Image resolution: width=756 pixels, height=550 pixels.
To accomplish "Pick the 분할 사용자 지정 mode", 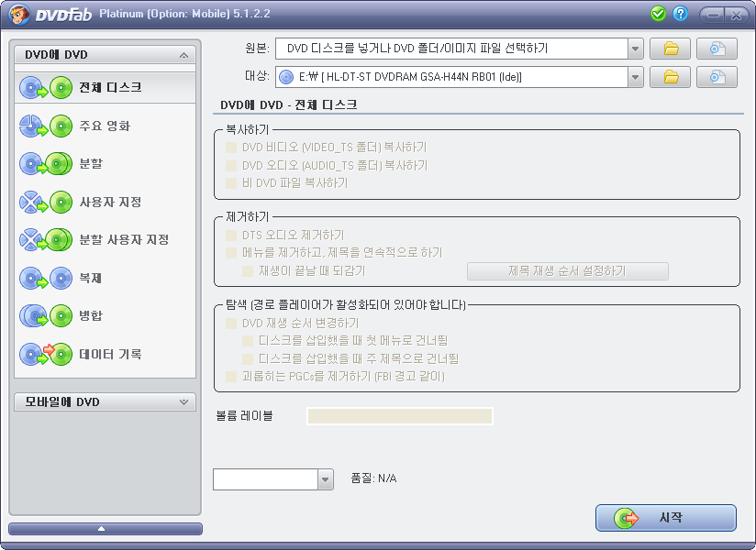I will (x=106, y=240).
